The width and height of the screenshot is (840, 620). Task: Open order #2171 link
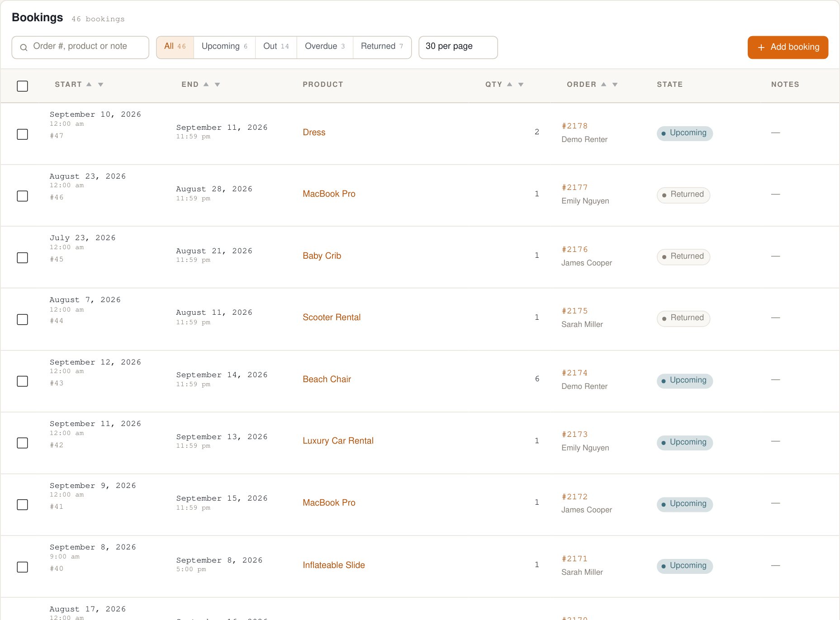[574, 559]
